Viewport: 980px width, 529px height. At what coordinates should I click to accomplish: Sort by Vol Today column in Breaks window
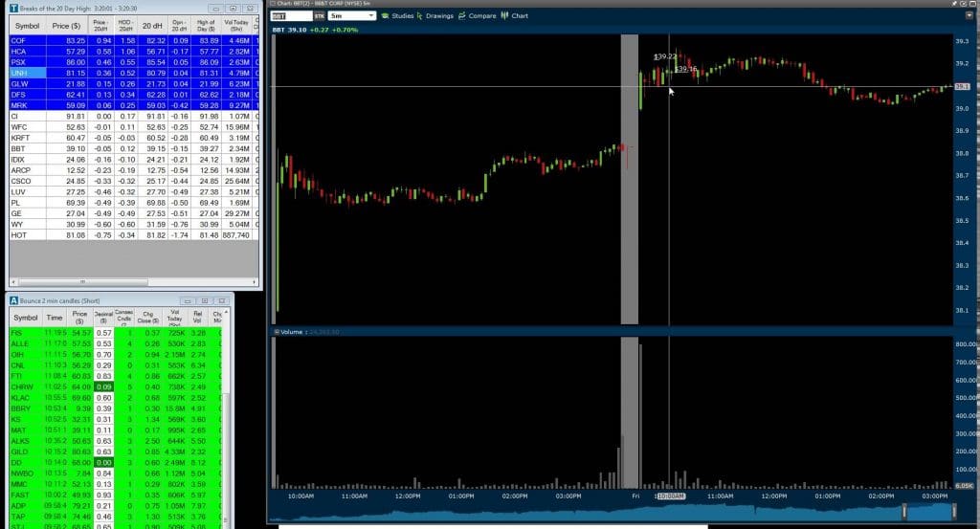click(x=236, y=26)
